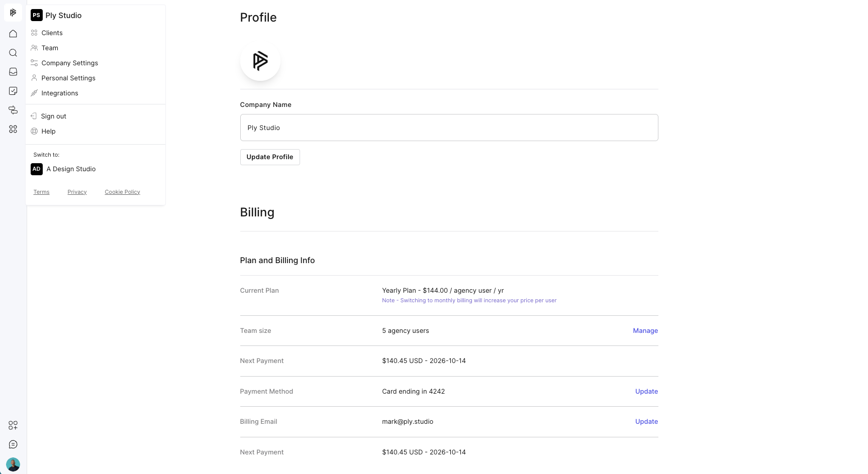Go to Personal Settings
The width and height of the screenshot is (868, 474).
68,78
